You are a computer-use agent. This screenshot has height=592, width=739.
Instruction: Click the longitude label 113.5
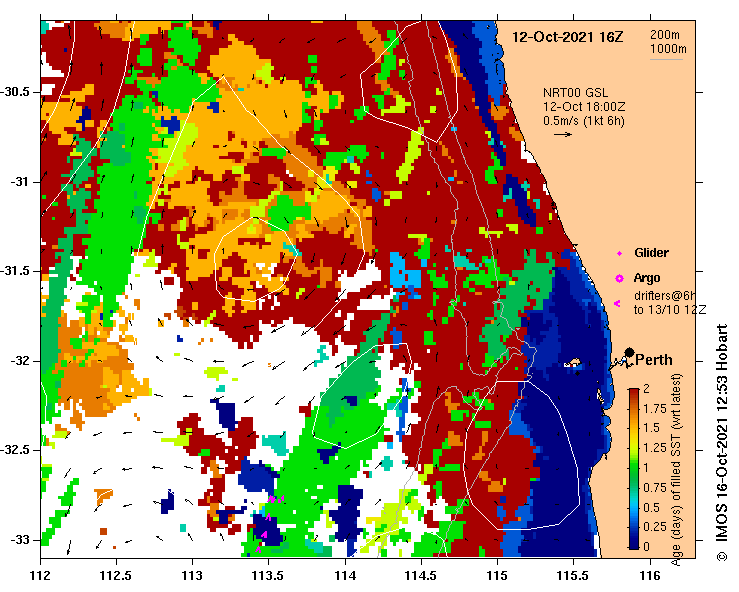pos(268,576)
